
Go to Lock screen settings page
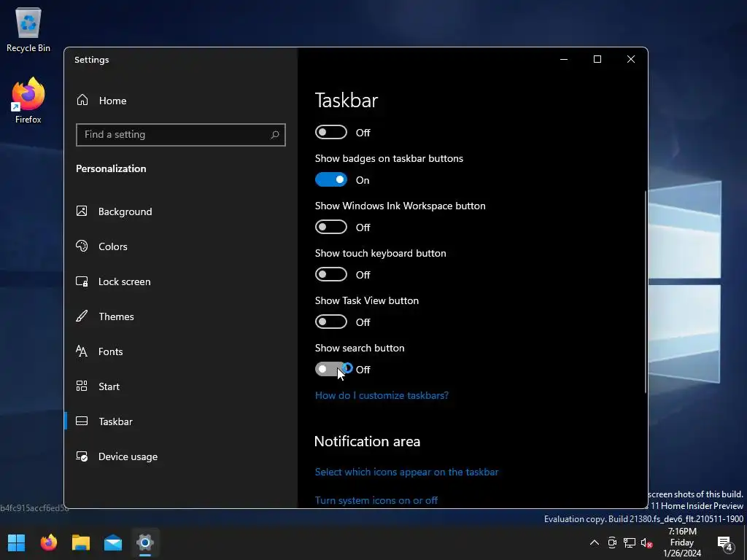(124, 281)
